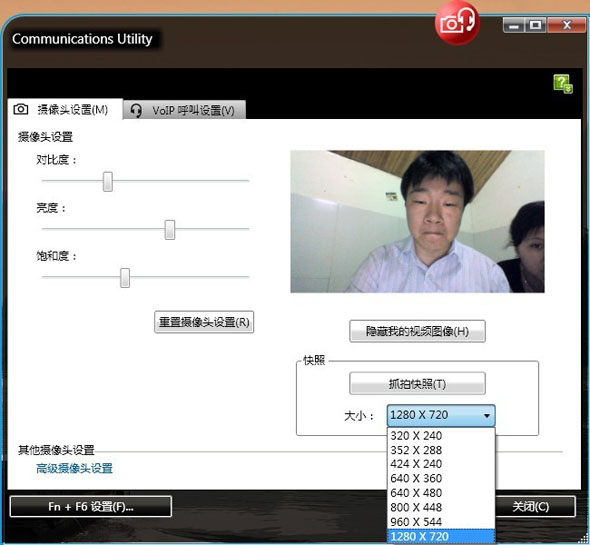The width and height of the screenshot is (590, 545).
Task: Click the 饱和度 saturation slider handle
Action: pyautogui.click(x=125, y=278)
